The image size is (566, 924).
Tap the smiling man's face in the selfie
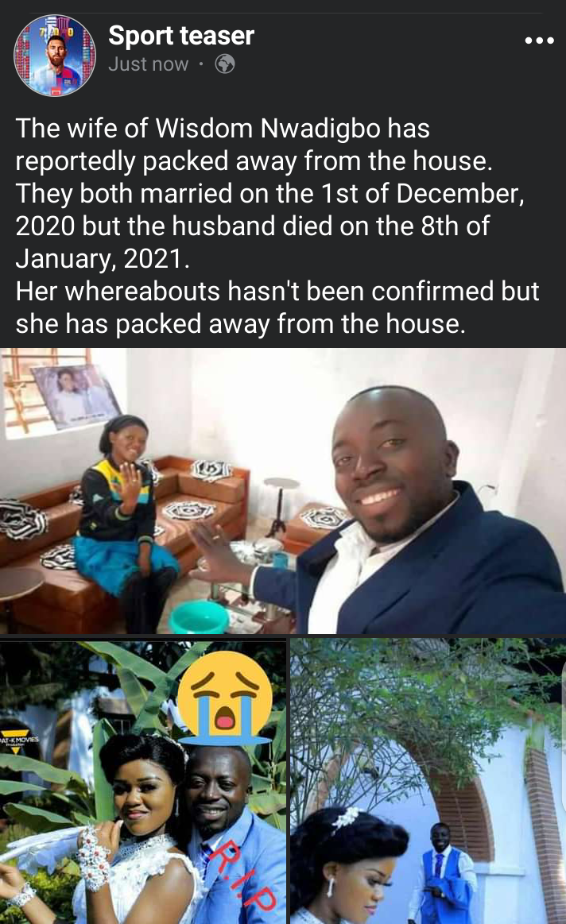pos(387,466)
